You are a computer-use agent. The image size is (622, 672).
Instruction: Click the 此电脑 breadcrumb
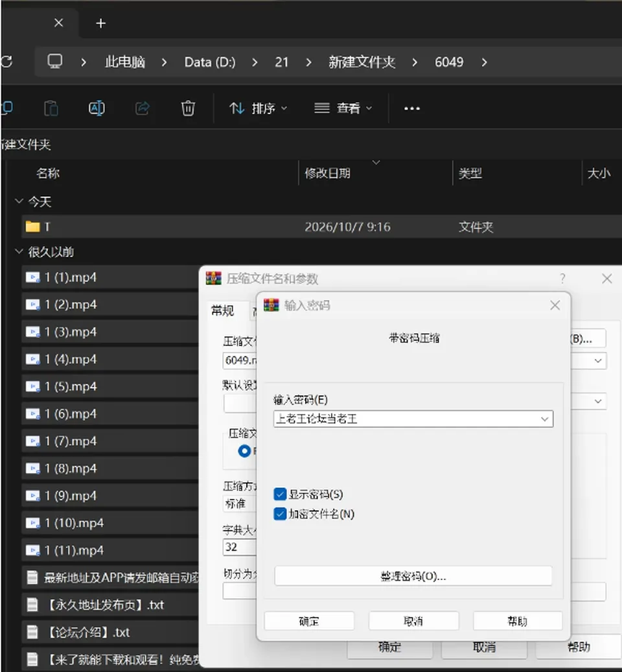[x=124, y=62]
